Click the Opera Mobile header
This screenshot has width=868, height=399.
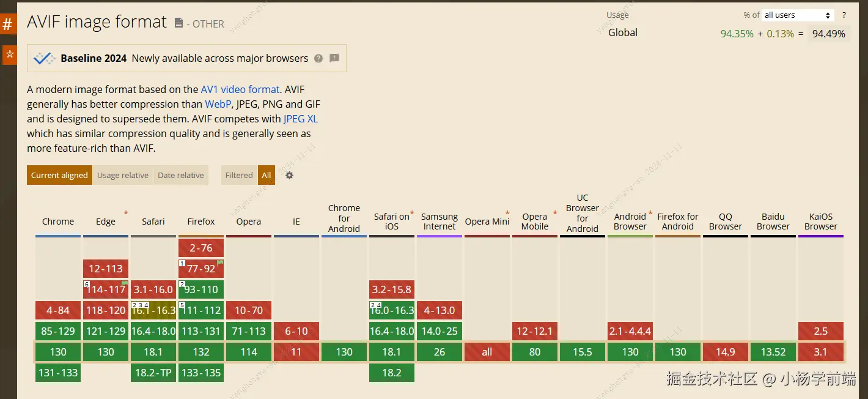[535, 222]
